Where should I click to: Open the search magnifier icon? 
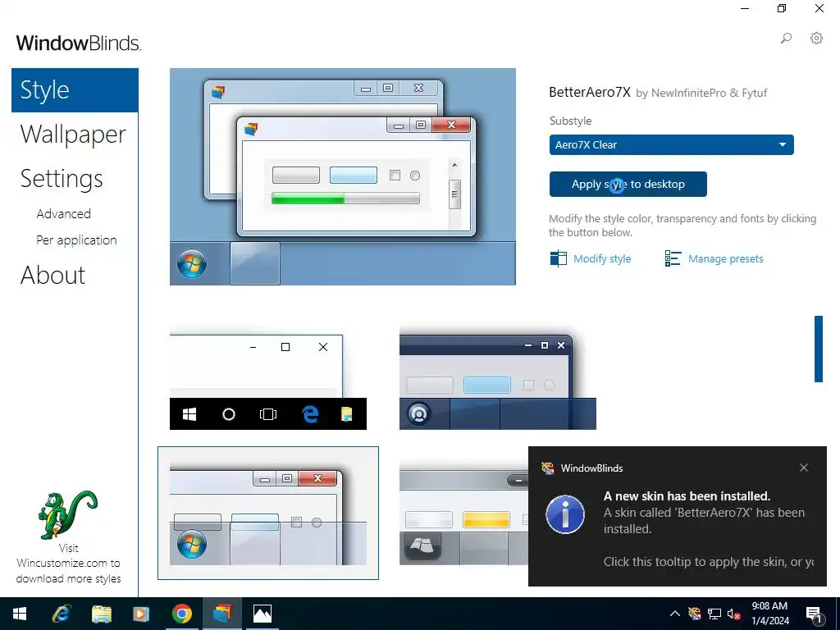[786, 38]
